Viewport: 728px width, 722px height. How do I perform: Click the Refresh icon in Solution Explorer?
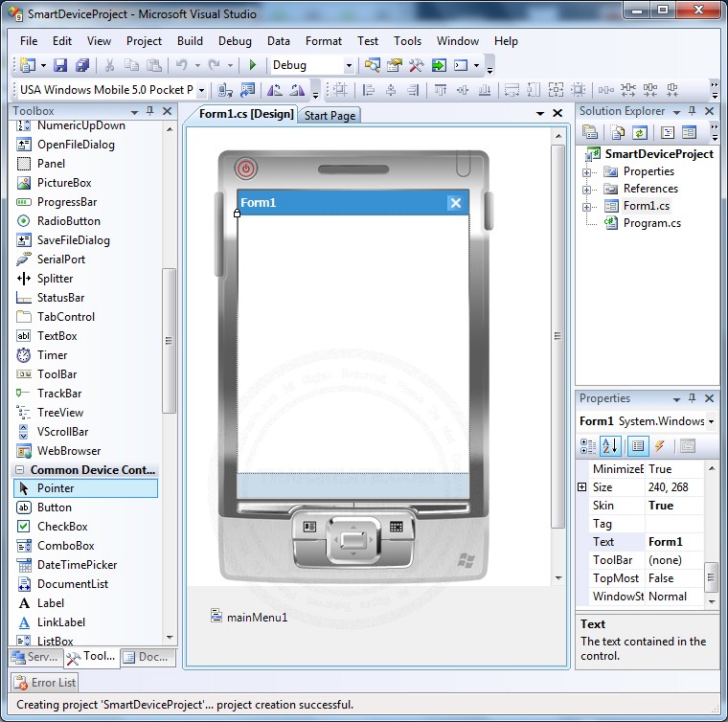coord(640,133)
